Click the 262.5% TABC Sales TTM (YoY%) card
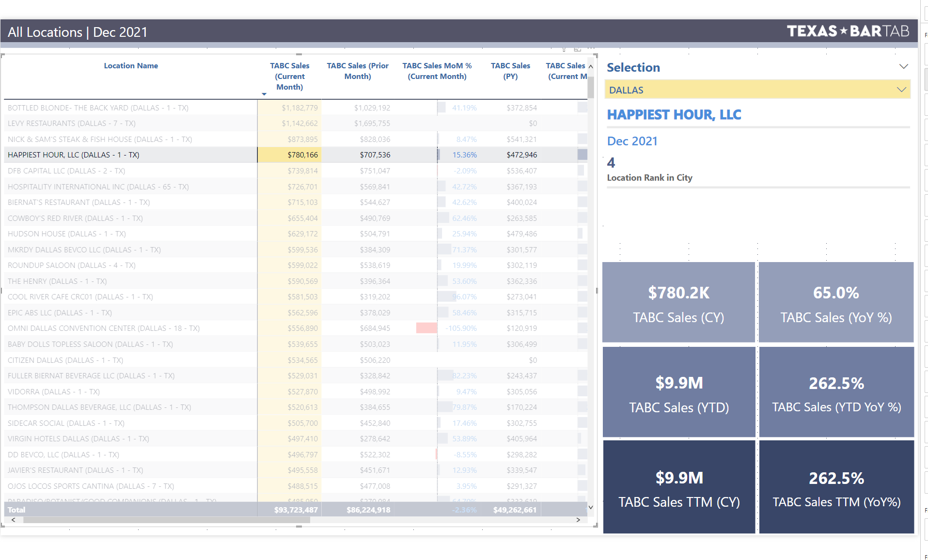 pos(836,487)
